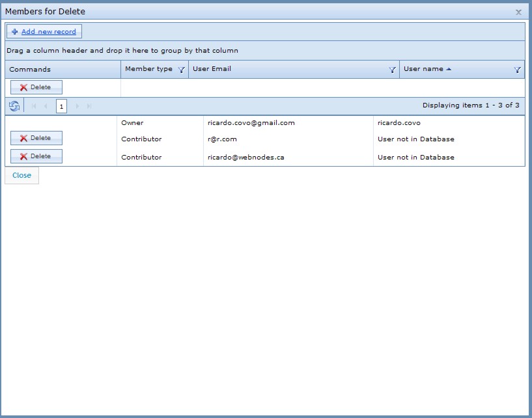Viewport: 532px width, 418px height.
Task: Open the User Email filter icon
Action: (392, 70)
